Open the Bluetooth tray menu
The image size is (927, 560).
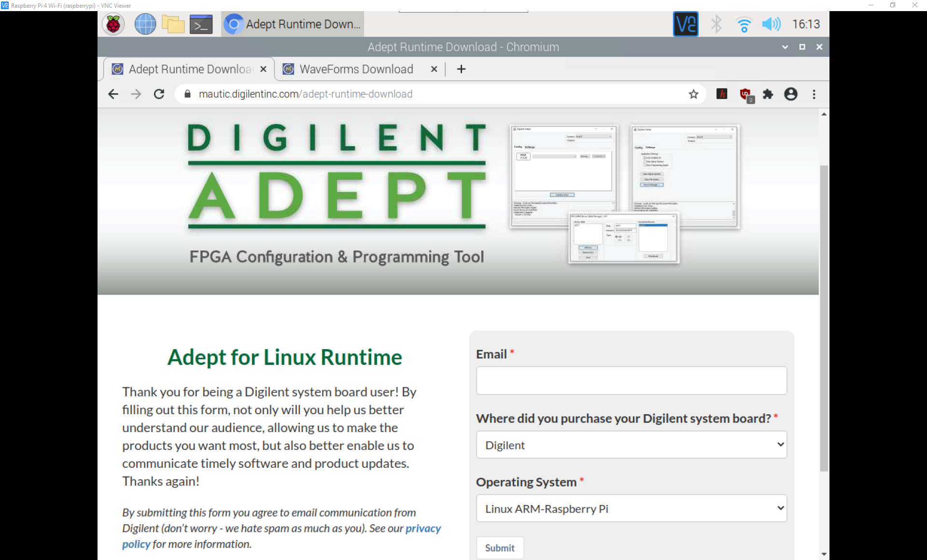(x=716, y=24)
